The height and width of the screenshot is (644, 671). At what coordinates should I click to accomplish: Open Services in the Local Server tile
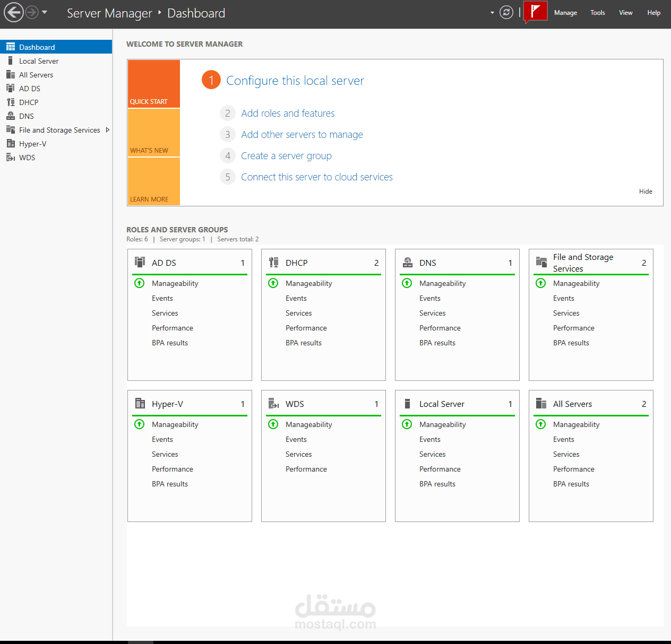(x=433, y=455)
